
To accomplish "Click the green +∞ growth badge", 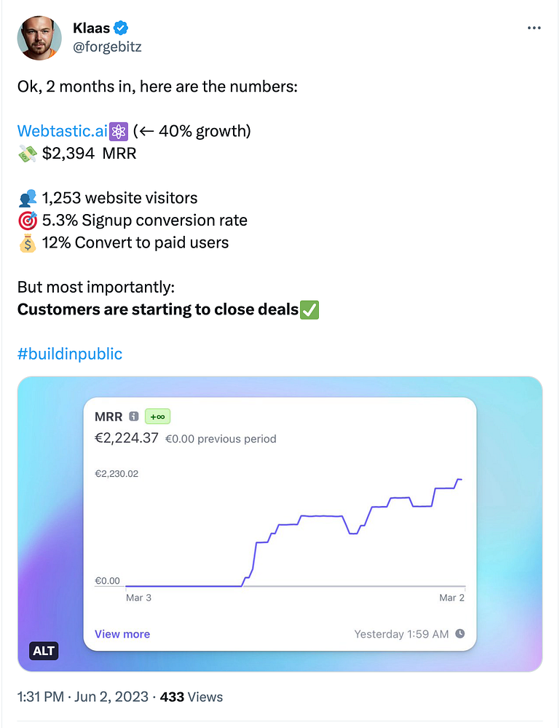I will 158,416.
